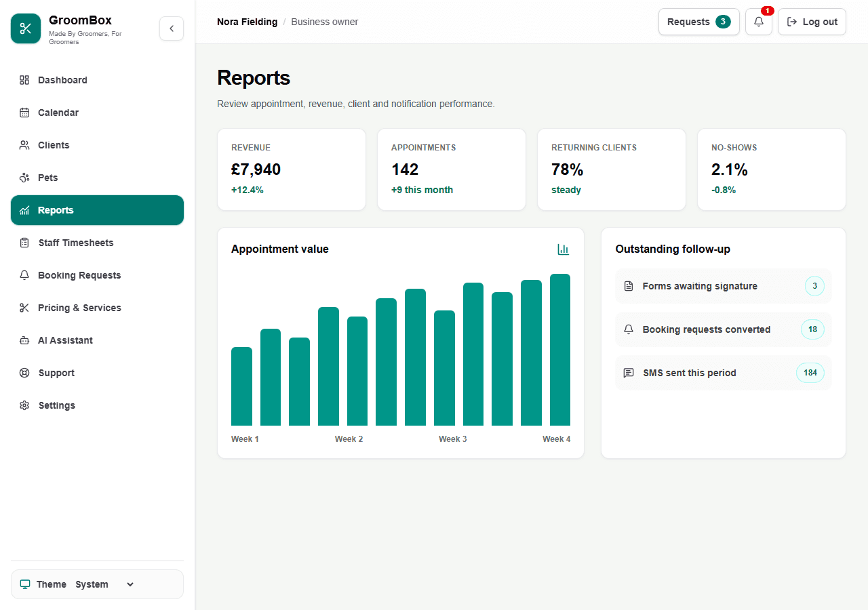The image size is (868, 610).
Task: Click the Week 3 axis label
Action: [452, 439]
